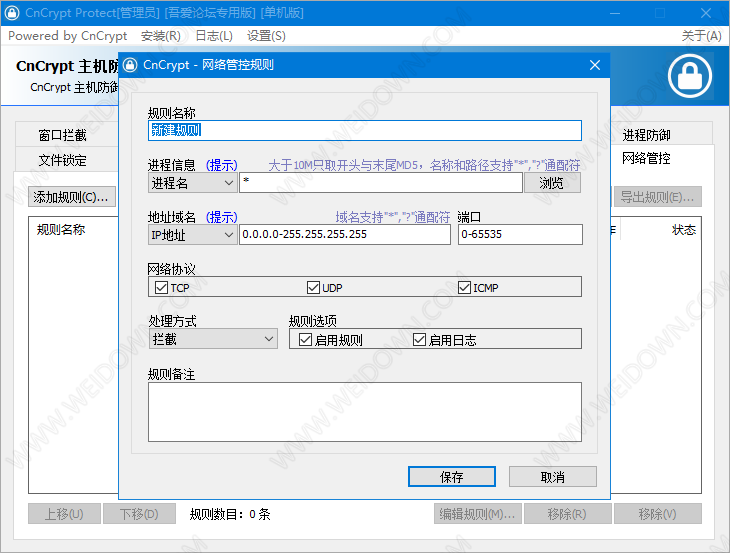Uncheck the UDP protocol checkbox
Screen dimensions: 730x553
coord(313,287)
